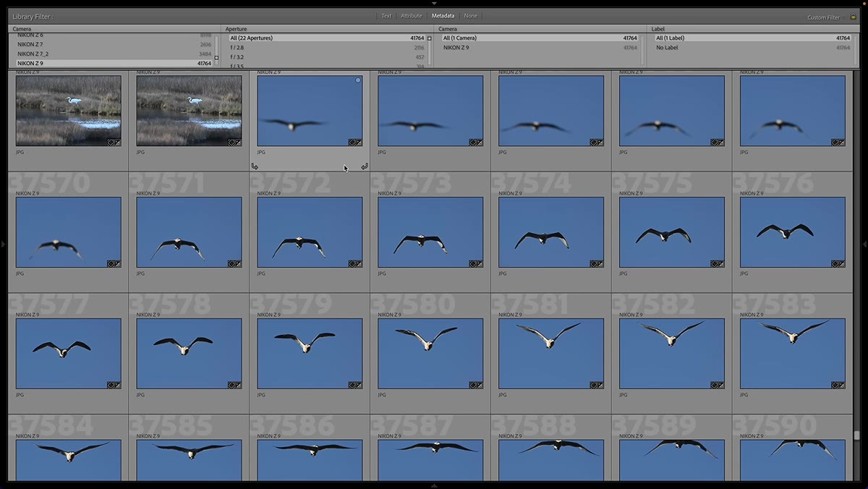
Task: Select photo thumbnail 37590
Action: 793,460
